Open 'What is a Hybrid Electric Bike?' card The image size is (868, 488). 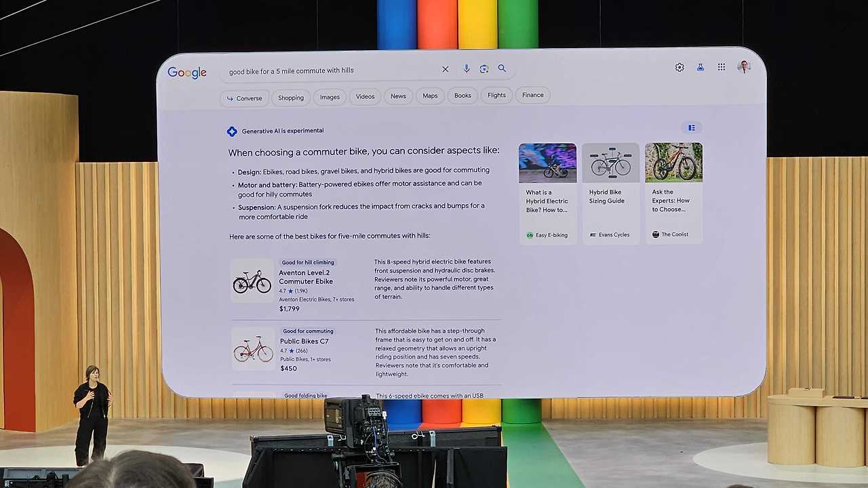(x=547, y=193)
